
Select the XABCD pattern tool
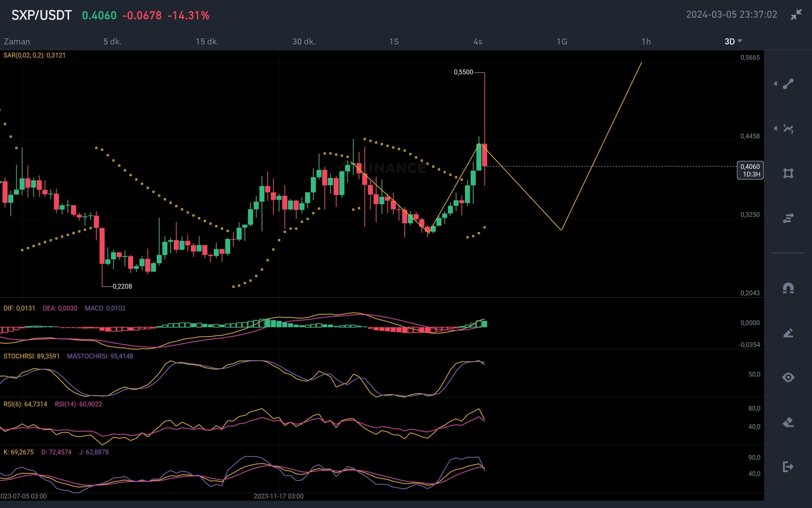pos(788,128)
